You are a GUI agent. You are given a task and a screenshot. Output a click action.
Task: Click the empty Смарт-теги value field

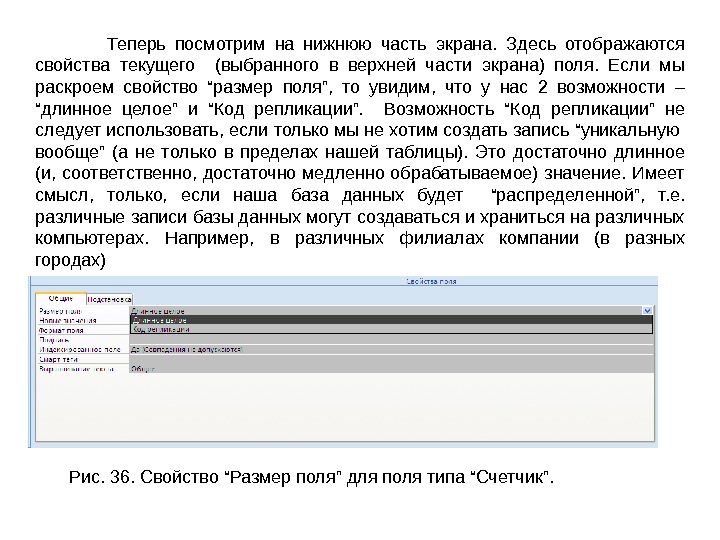point(392,359)
